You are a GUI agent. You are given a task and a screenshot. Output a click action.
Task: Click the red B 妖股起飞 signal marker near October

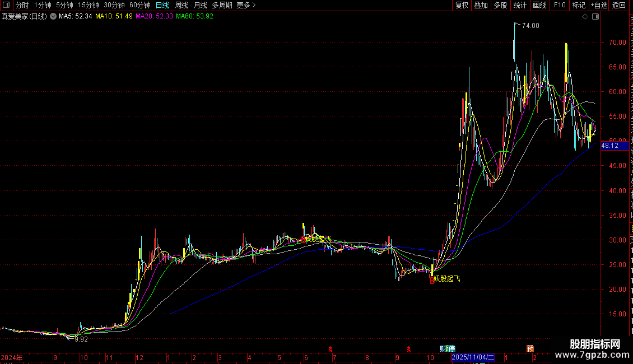click(x=432, y=280)
